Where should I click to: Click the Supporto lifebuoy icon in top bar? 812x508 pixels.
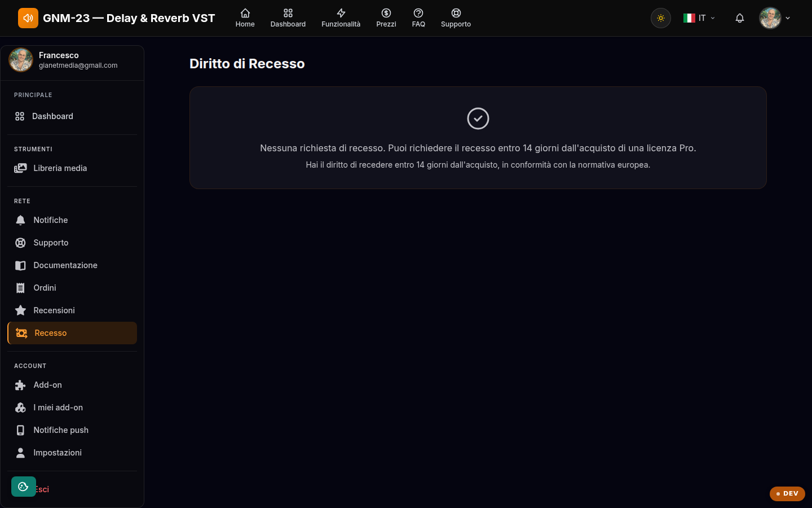click(456, 13)
